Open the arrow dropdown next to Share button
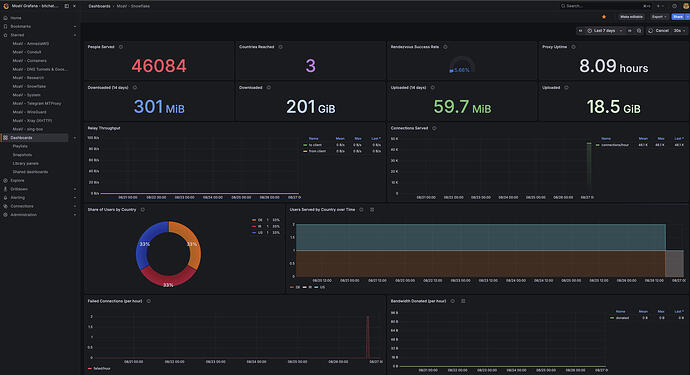 (x=687, y=17)
